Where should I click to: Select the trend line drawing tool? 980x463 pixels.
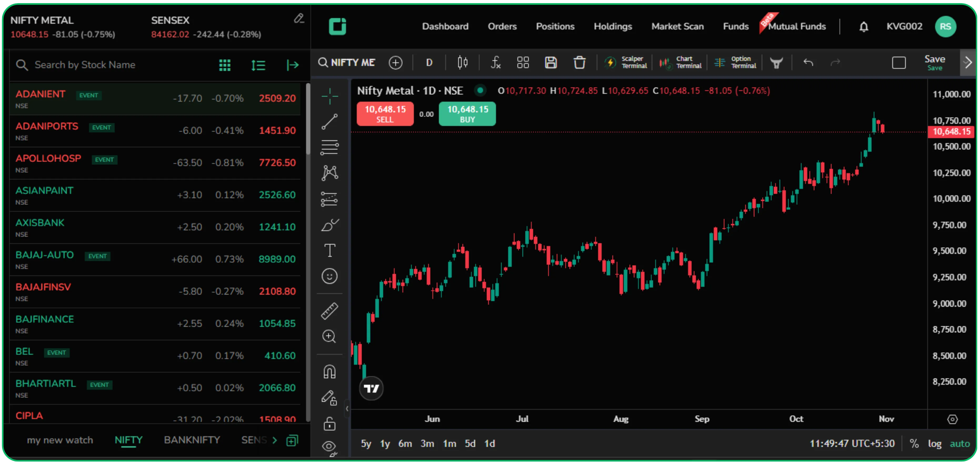(329, 122)
